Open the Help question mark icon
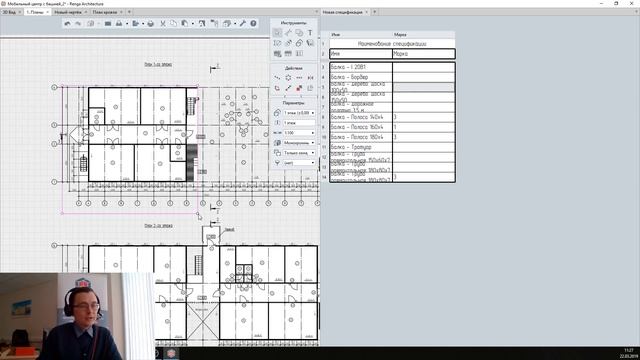Image resolution: width=640 pixels, height=360 pixels. (253, 24)
